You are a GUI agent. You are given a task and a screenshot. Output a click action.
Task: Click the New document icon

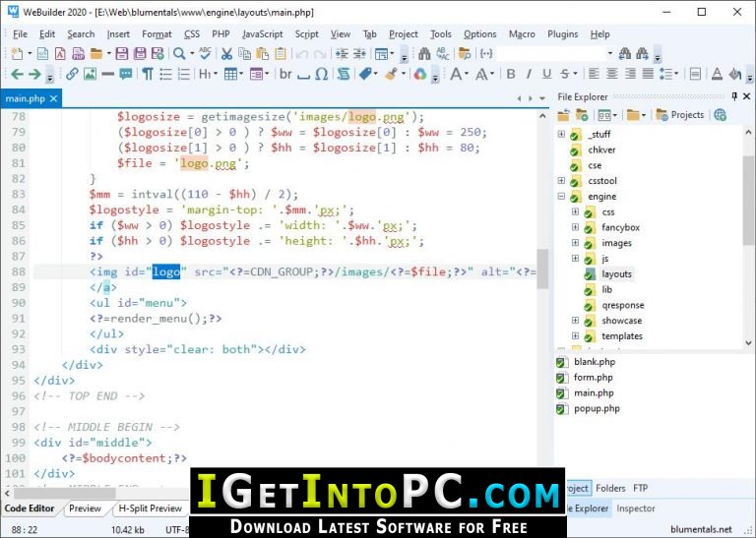[x=17, y=53]
